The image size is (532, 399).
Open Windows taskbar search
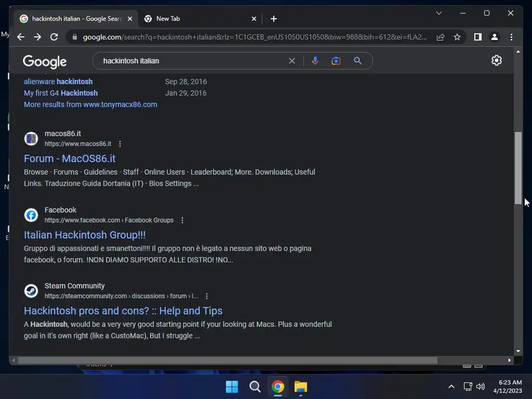(255, 387)
